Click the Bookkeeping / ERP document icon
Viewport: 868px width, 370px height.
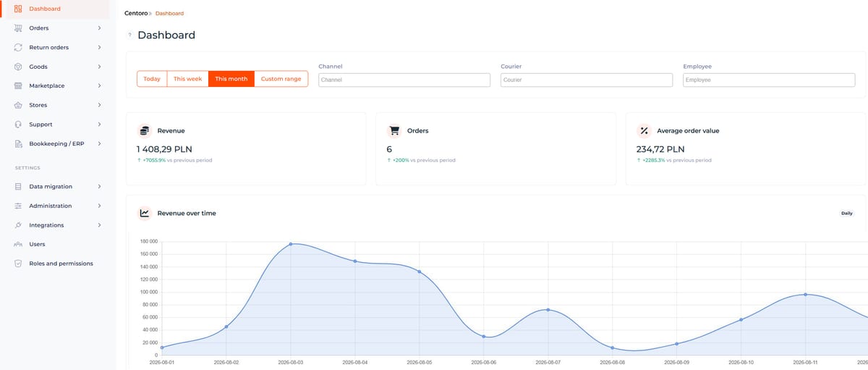[18, 143]
